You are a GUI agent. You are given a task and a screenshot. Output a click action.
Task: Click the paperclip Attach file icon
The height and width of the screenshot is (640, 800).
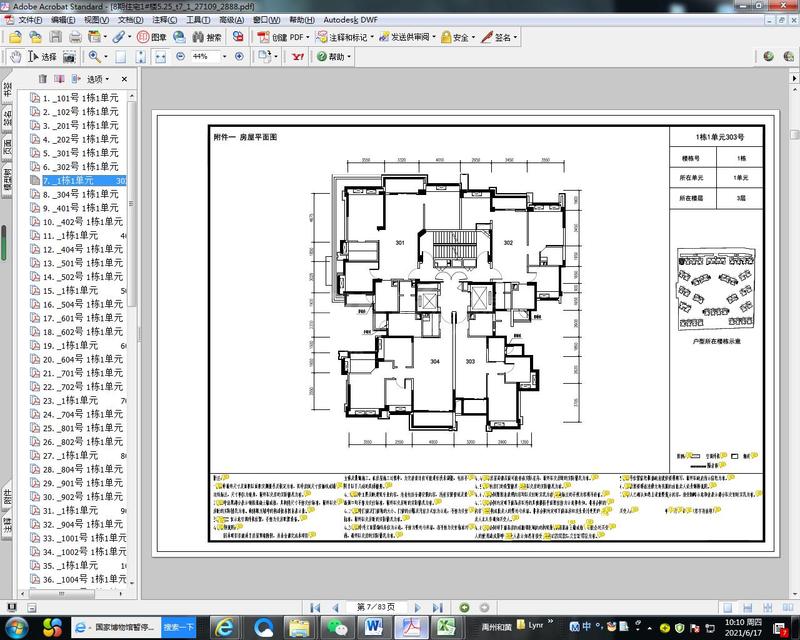point(119,37)
